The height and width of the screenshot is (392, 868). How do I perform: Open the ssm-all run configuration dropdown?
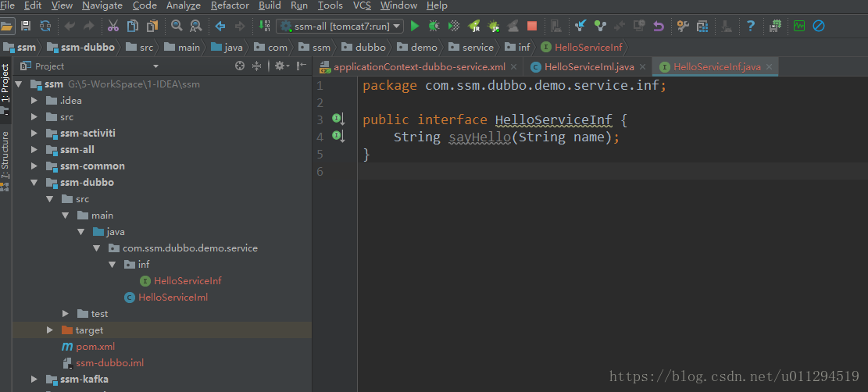(x=340, y=26)
